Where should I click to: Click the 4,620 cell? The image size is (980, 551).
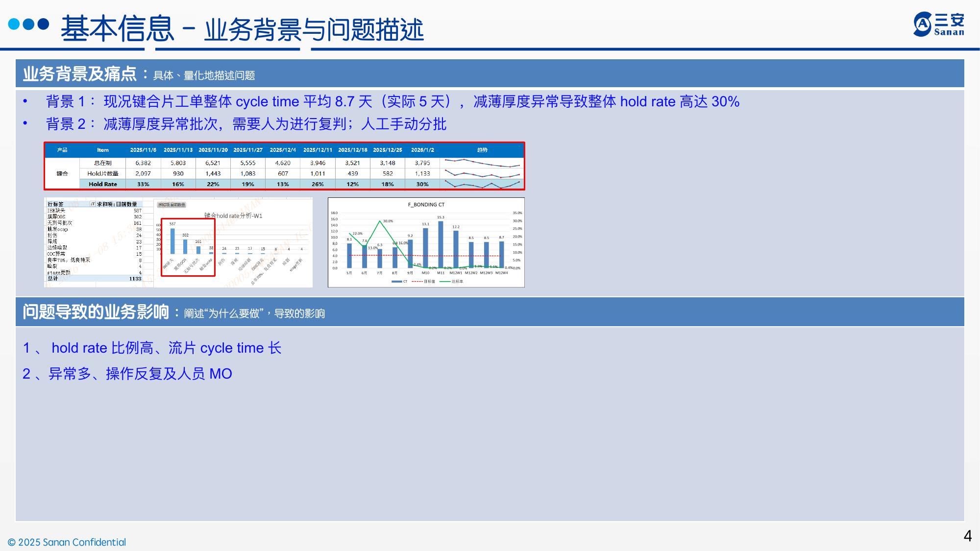(x=283, y=163)
